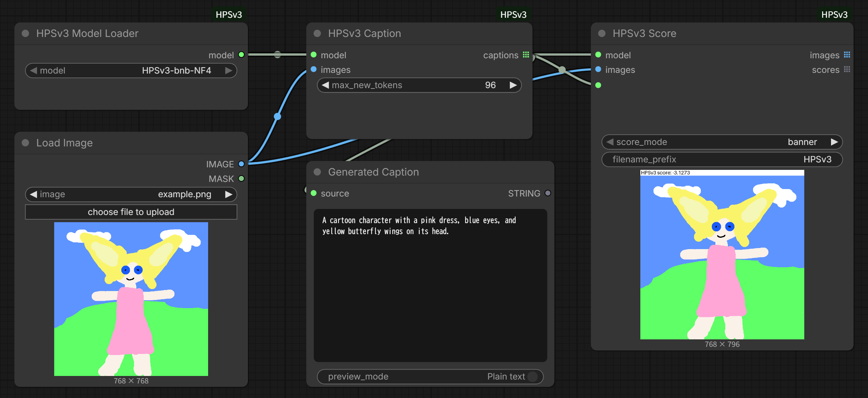Collapse the HPSv3 Caption node dot

click(317, 33)
